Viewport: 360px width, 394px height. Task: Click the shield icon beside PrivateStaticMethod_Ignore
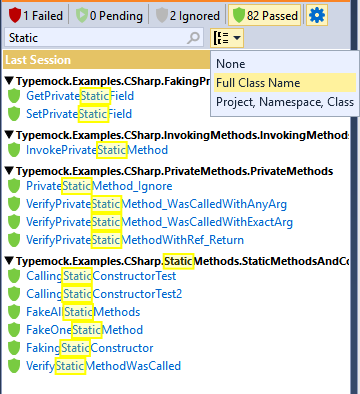click(x=14, y=186)
